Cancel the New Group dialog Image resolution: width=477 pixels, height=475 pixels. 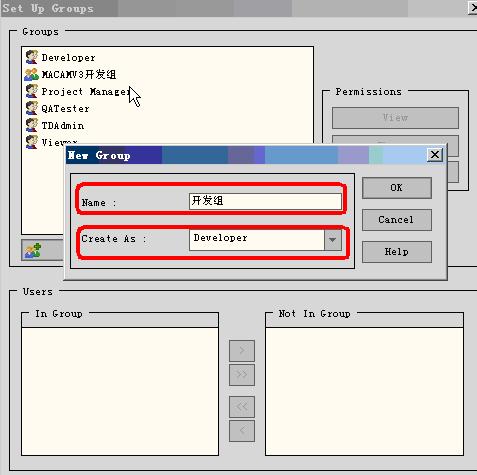[x=397, y=220]
